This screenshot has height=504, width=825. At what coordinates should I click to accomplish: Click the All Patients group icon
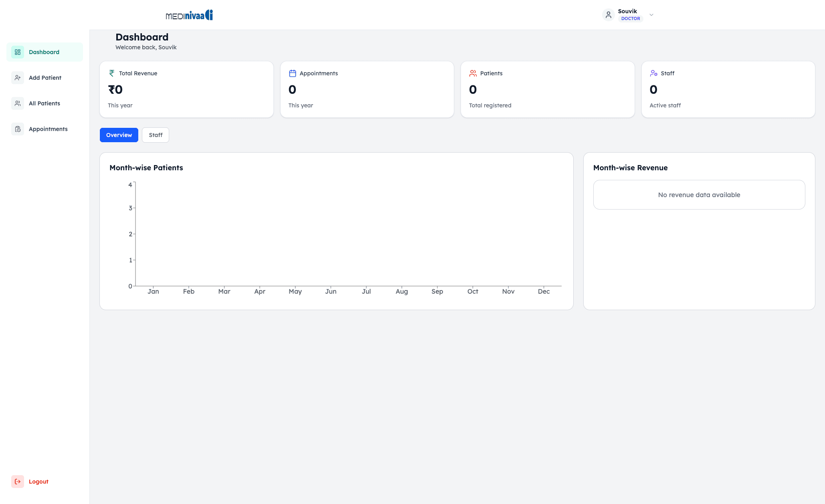pyautogui.click(x=18, y=103)
